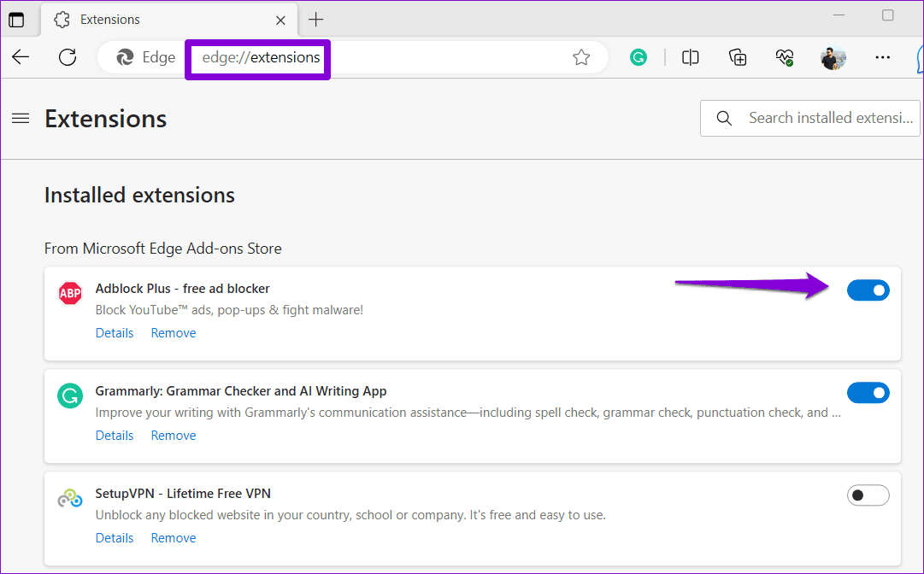
Task: Click the Copilot icon at the right edge
Action: point(919,57)
